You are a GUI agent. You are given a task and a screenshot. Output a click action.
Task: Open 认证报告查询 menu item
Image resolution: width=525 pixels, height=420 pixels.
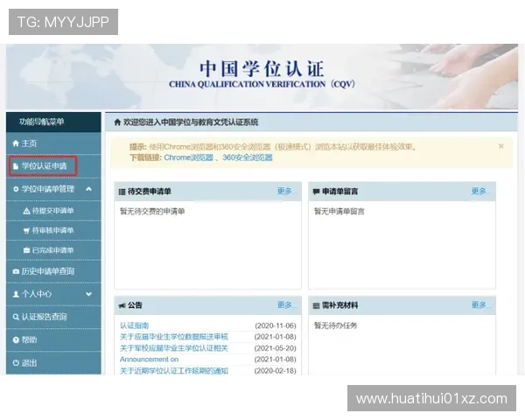[45, 317]
